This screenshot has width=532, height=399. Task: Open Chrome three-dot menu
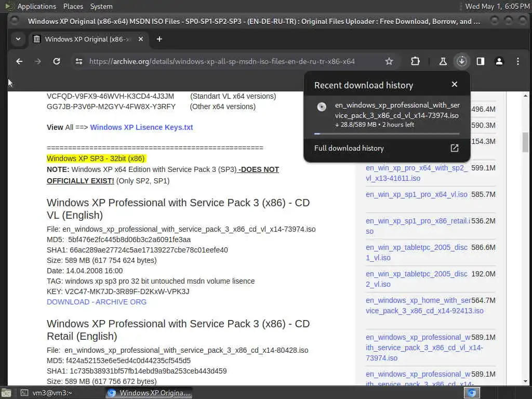pos(518,61)
